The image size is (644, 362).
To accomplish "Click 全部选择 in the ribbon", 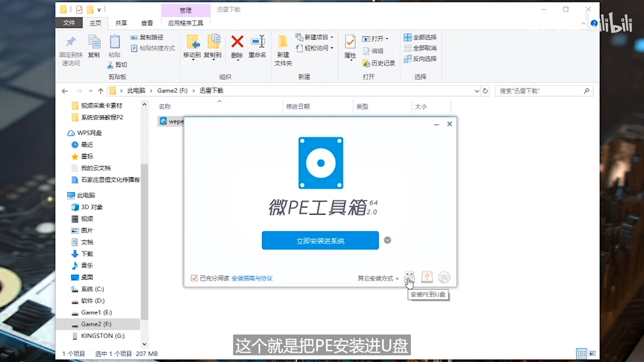I will (420, 37).
